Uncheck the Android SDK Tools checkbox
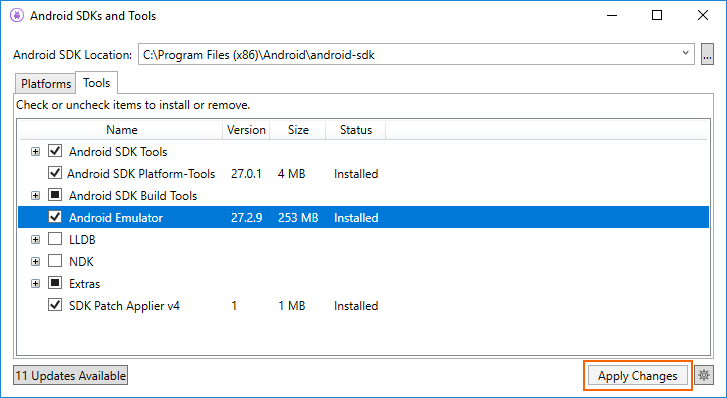727x398 pixels. pos(55,151)
